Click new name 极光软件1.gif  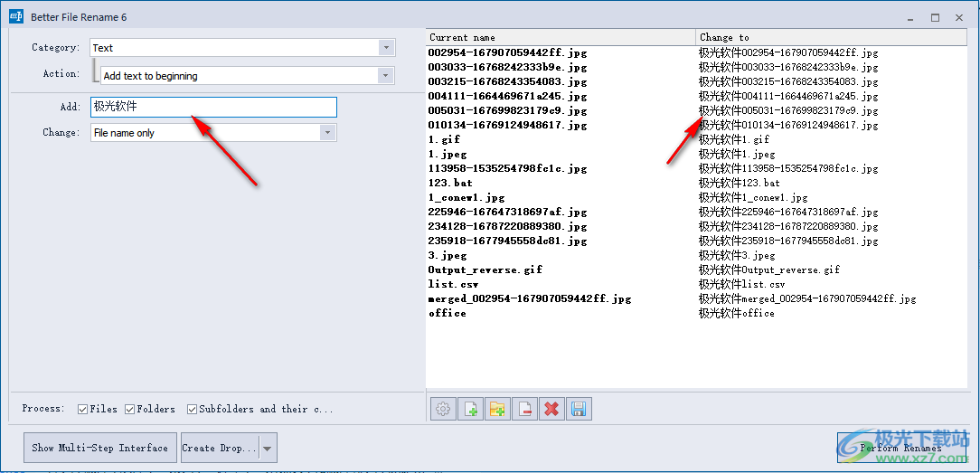734,139
